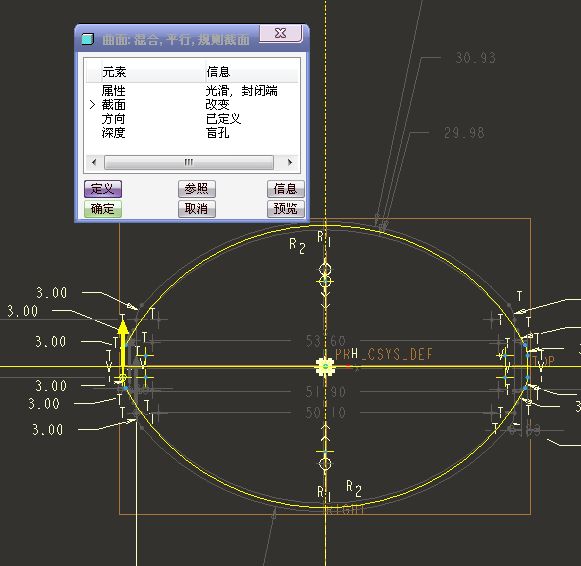The height and width of the screenshot is (566, 581).
Task: Click the 改变 info value
Action: click(218, 105)
